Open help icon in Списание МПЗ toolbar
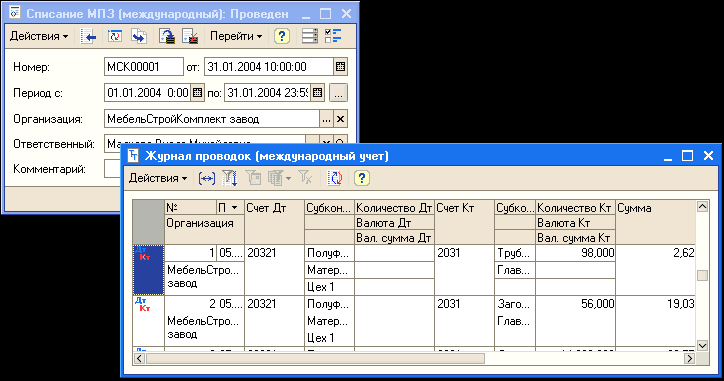The height and width of the screenshot is (381, 724). [x=282, y=36]
